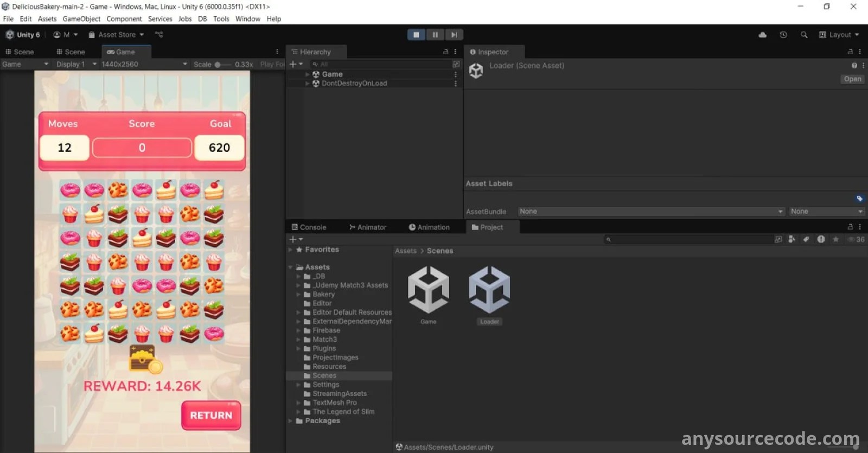
Task: Open the Layout dropdown
Action: (839, 35)
